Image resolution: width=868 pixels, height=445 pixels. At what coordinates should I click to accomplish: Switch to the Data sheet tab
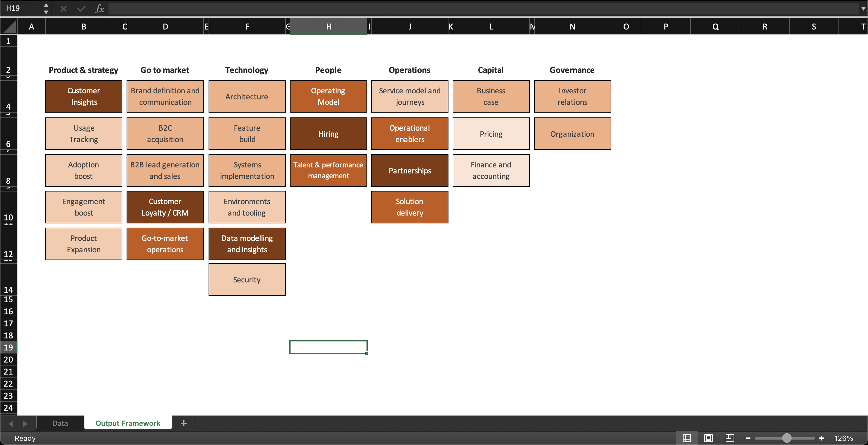[60, 423]
